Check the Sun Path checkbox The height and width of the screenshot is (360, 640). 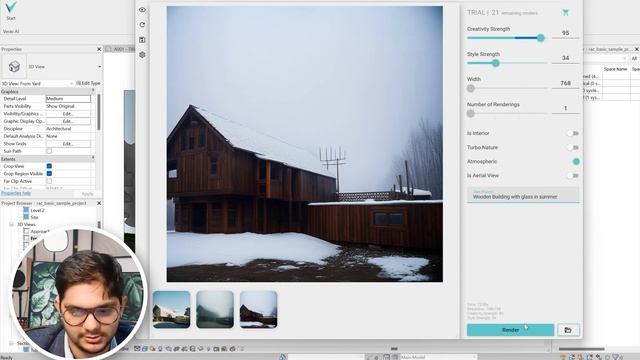(x=49, y=151)
